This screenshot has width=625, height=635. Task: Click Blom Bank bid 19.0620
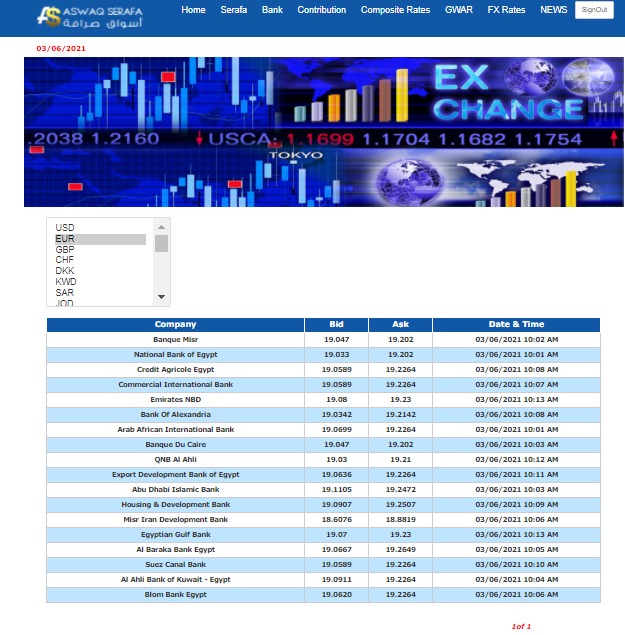click(336, 594)
